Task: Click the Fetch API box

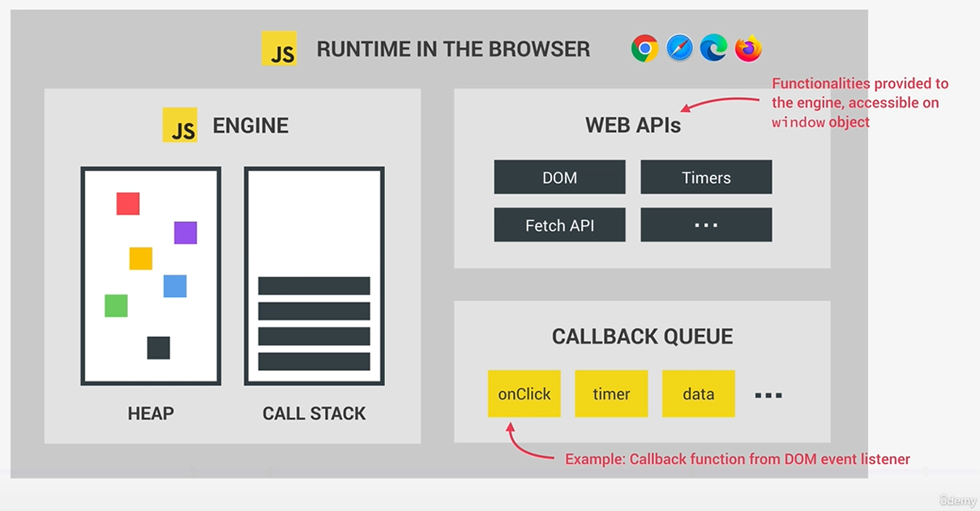Action: point(559,225)
